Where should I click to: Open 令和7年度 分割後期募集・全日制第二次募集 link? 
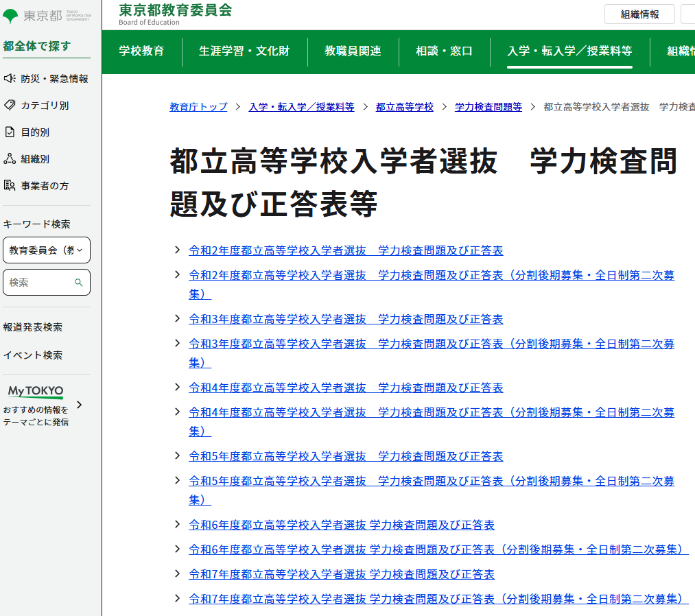[438, 599]
